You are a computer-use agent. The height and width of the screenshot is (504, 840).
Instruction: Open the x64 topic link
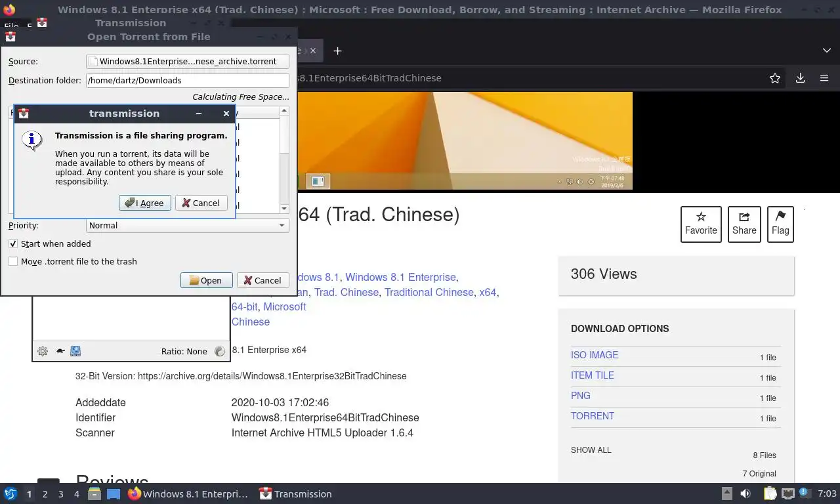488,292
